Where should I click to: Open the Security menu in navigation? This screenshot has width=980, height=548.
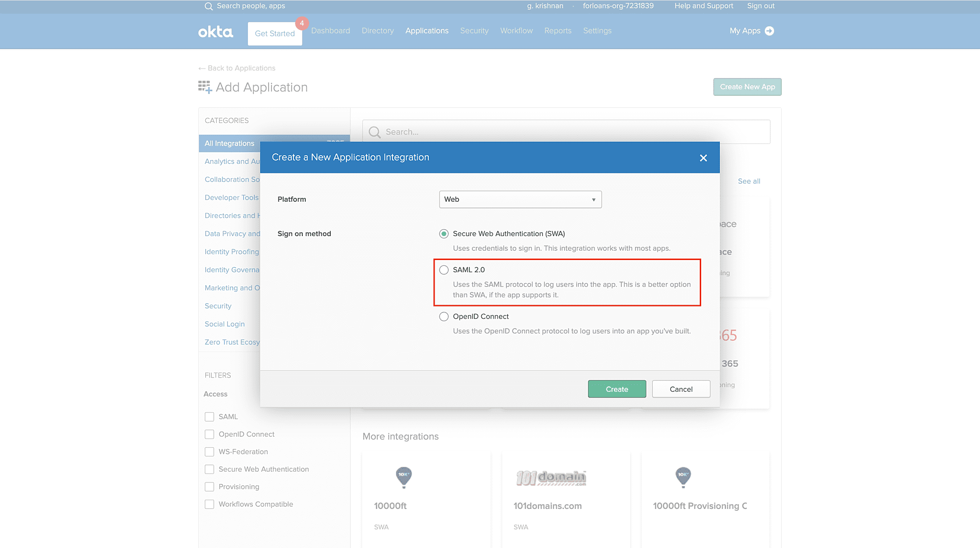[x=474, y=30]
